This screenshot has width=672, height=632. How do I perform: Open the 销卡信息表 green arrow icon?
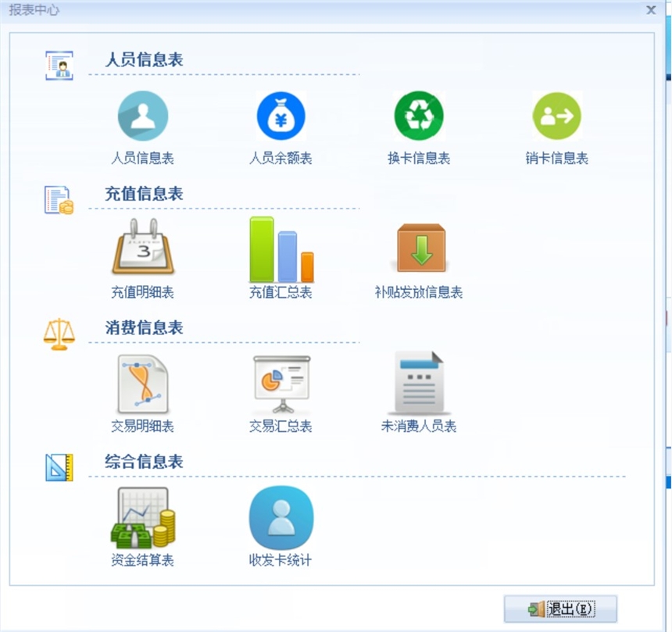click(x=556, y=116)
